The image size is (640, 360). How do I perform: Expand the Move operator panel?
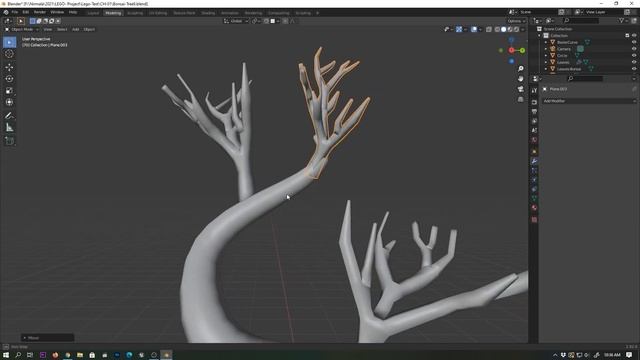point(47,338)
